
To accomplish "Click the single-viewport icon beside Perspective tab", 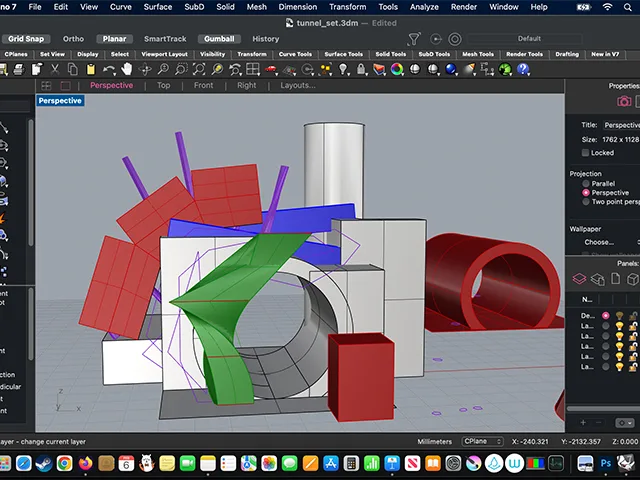I will tap(65, 86).
